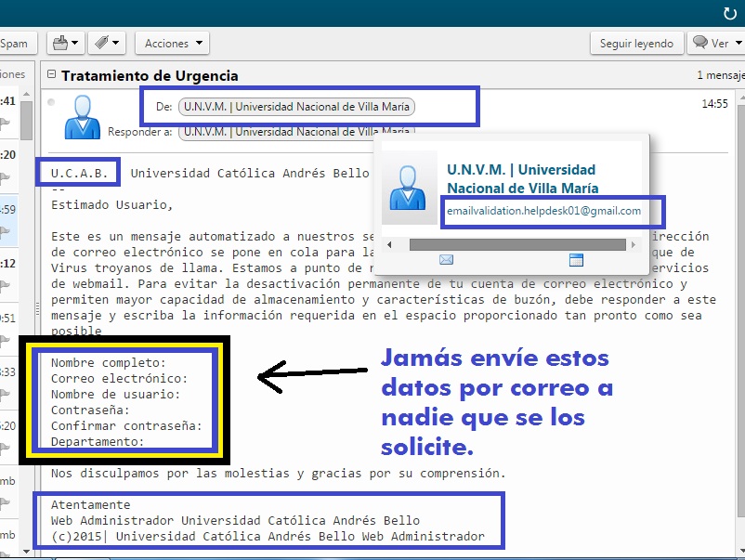Click the calendar icon in contact popup
This screenshot has height=560, width=745.
click(x=576, y=260)
